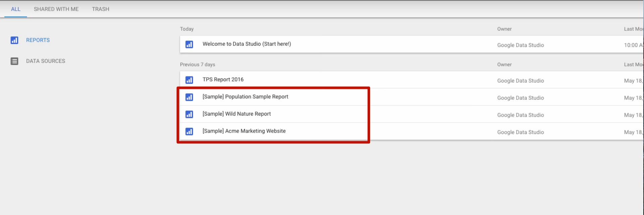Click Owner column header in Previous 7 days section
Screen dimensions: 644x215
504,65
